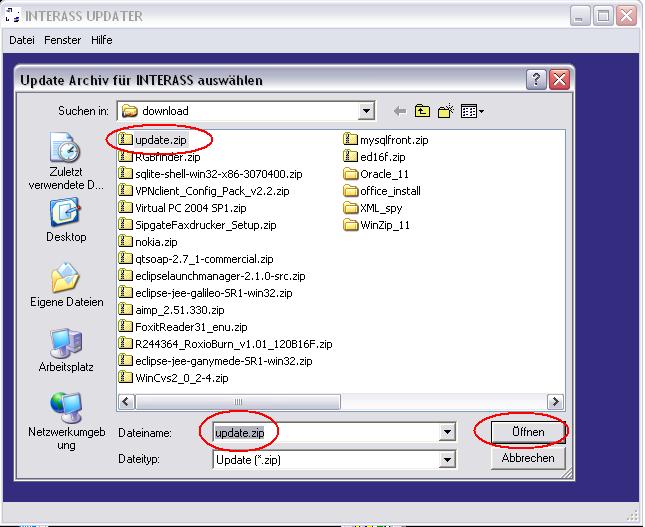Expand the Dateiname combo box arrow
Screen dimensions: 645x527
[x=447, y=432]
